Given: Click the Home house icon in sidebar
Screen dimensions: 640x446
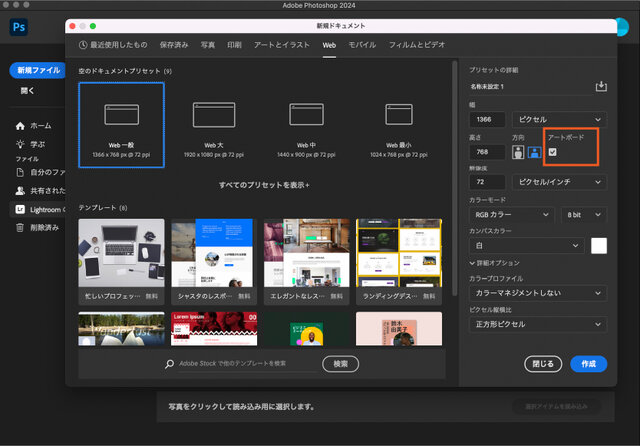Looking at the screenshot, I should 20,126.
